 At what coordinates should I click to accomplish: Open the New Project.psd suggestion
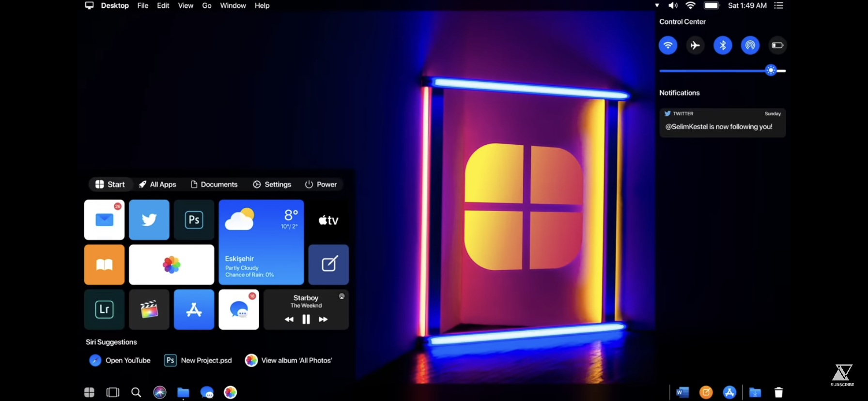coord(198,360)
